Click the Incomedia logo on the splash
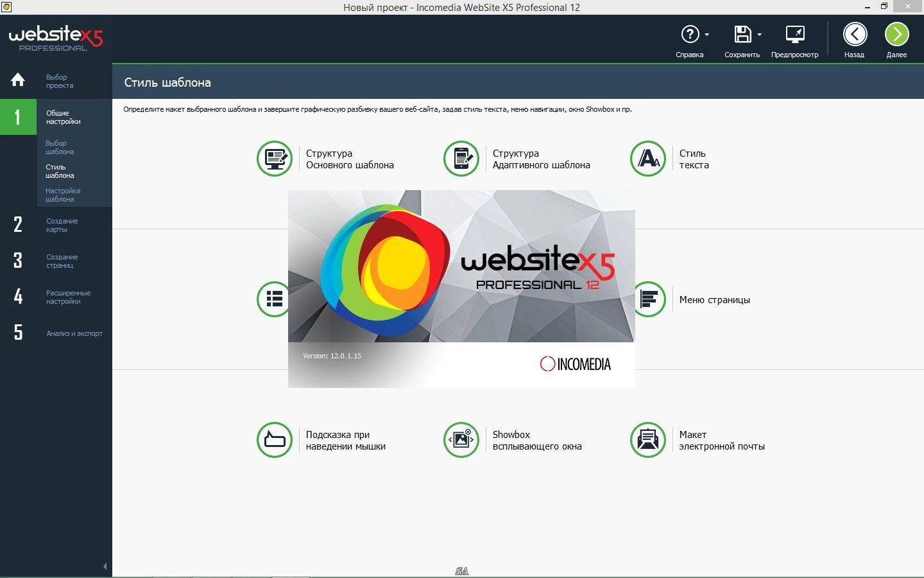Viewport: 924px width, 578px height. (x=576, y=364)
